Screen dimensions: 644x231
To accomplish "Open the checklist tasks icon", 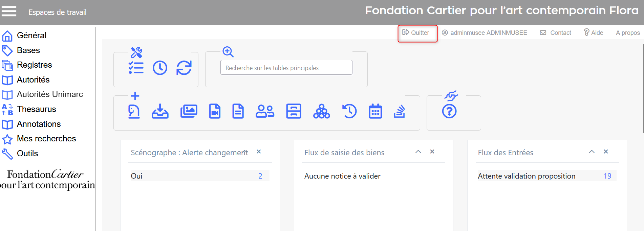I will [136, 68].
